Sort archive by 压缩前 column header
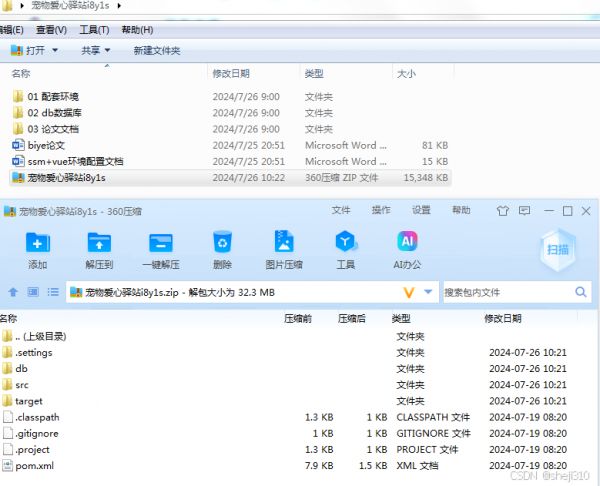 coord(298,318)
